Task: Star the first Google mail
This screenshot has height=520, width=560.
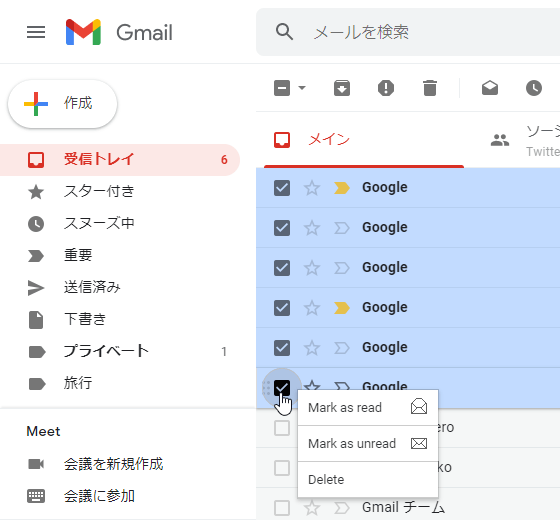Action: point(311,188)
